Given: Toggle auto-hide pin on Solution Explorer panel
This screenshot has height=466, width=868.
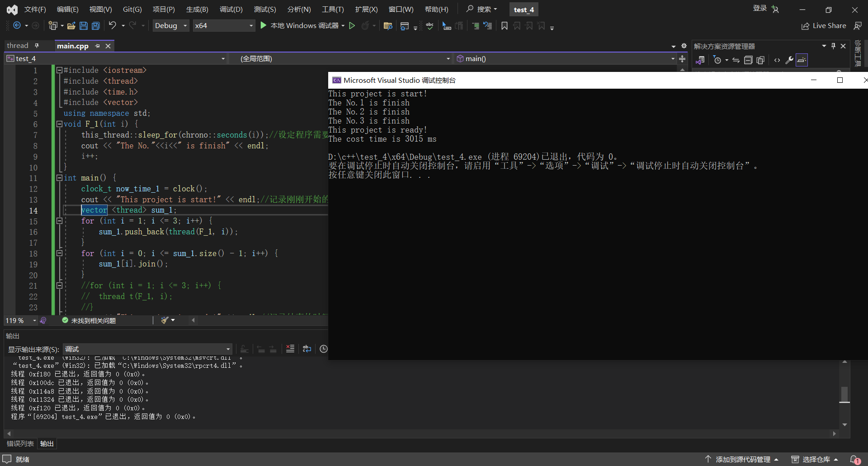Looking at the screenshot, I should coord(833,46).
